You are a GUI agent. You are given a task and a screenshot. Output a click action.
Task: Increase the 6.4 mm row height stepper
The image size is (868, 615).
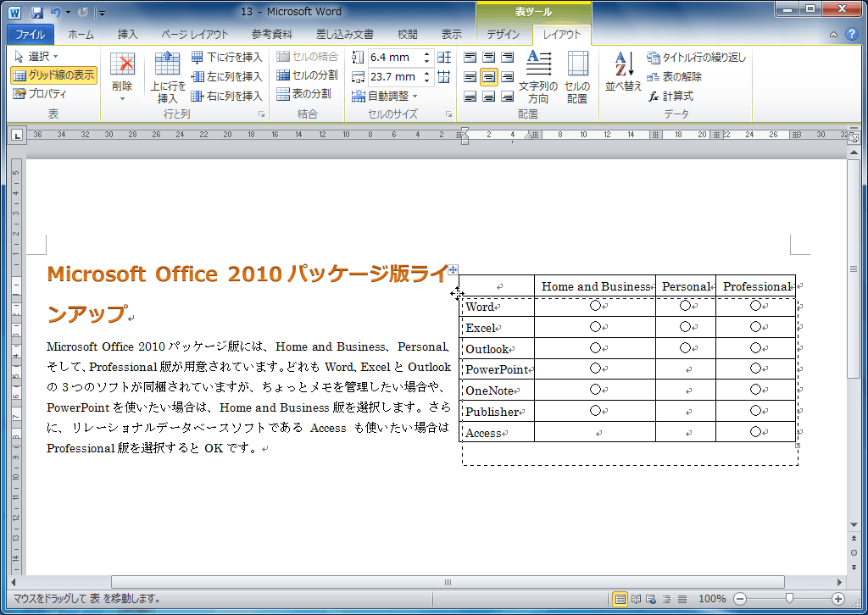pos(427,53)
